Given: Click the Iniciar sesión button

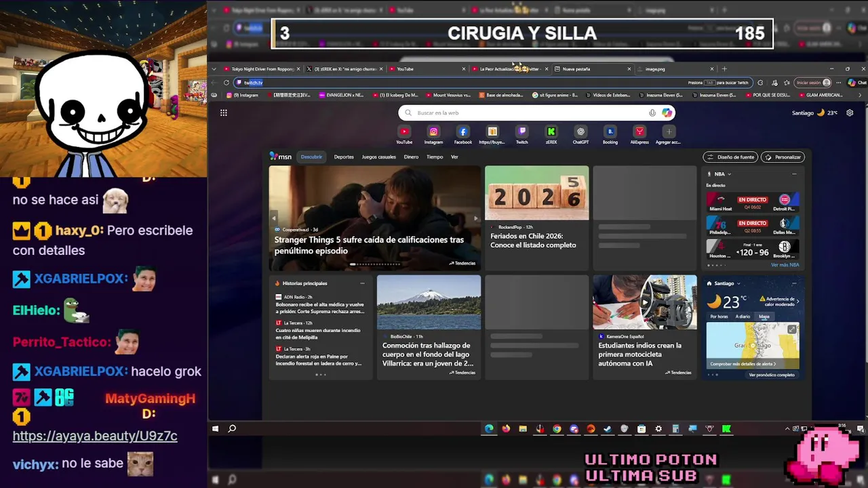Looking at the screenshot, I should [813, 83].
